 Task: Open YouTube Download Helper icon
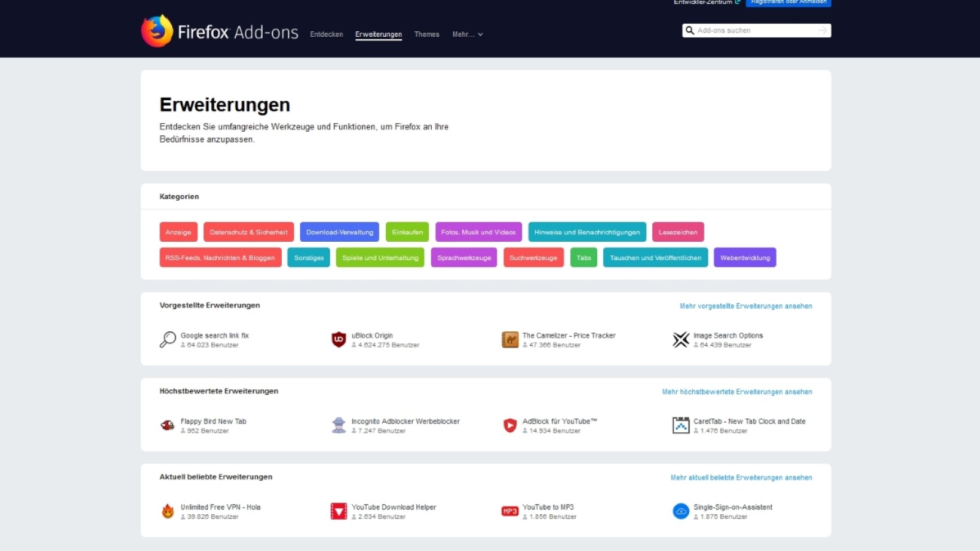coord(339,511)
